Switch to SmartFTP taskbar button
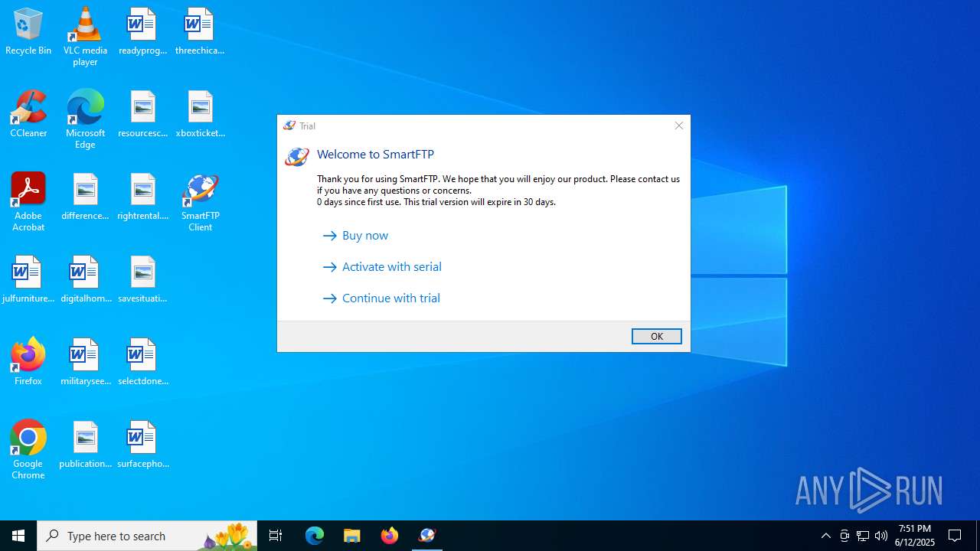Image resolution: width=980 pixels, height=551 pixels. click(427, 536)
